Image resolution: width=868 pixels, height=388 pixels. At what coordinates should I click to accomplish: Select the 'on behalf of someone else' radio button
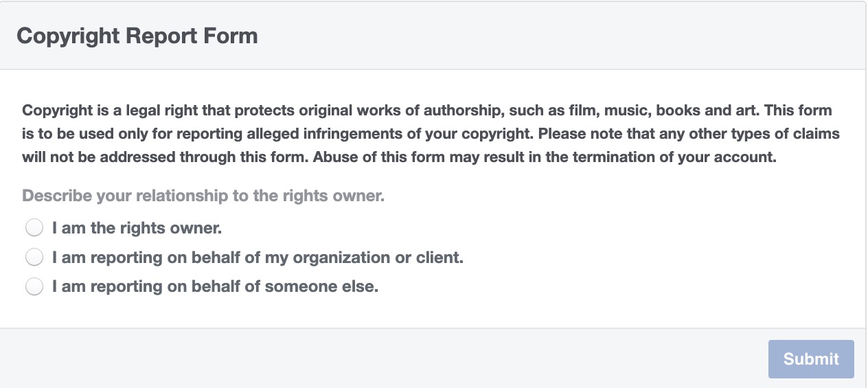pyautogui.click(x=34, y=286)
